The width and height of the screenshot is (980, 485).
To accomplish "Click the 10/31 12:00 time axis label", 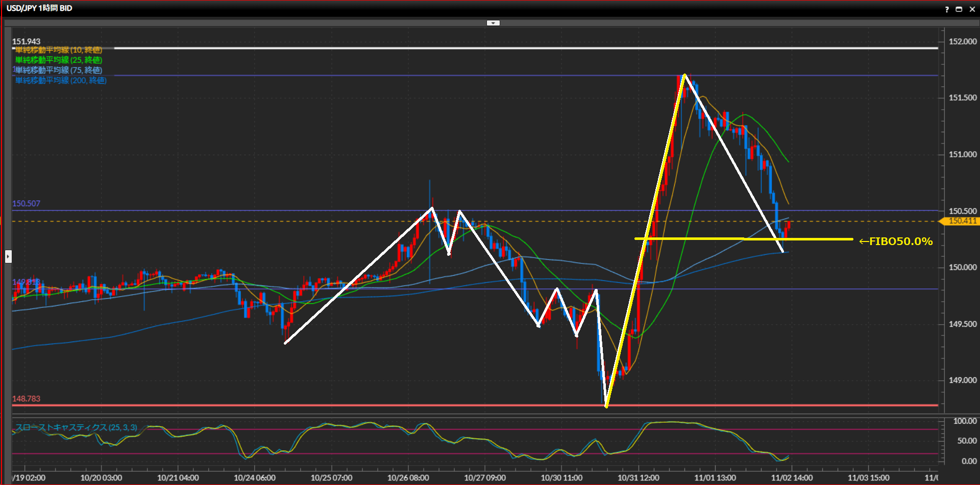I will point(638,478).
